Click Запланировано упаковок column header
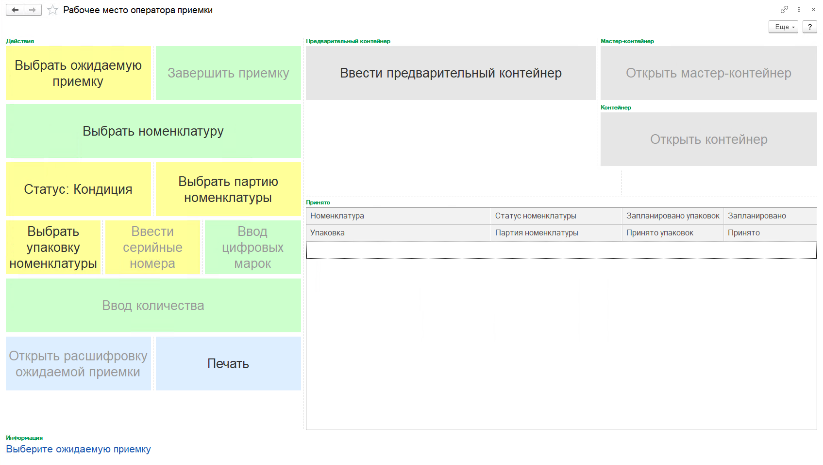823x465 pixels. tap(673, 216)
